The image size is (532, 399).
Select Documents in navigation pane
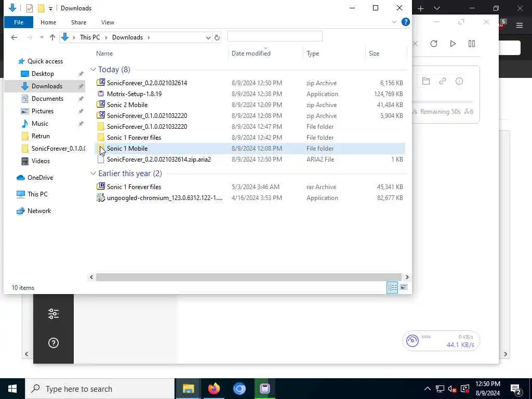tap(47, 99)
